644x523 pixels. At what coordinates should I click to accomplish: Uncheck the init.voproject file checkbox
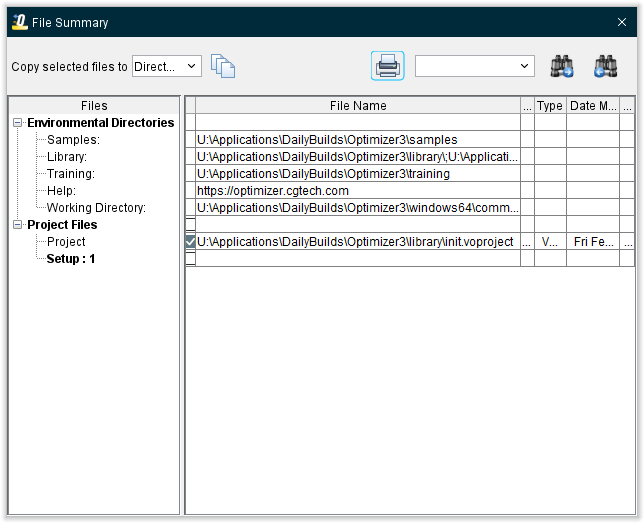[x=190, y=242]
